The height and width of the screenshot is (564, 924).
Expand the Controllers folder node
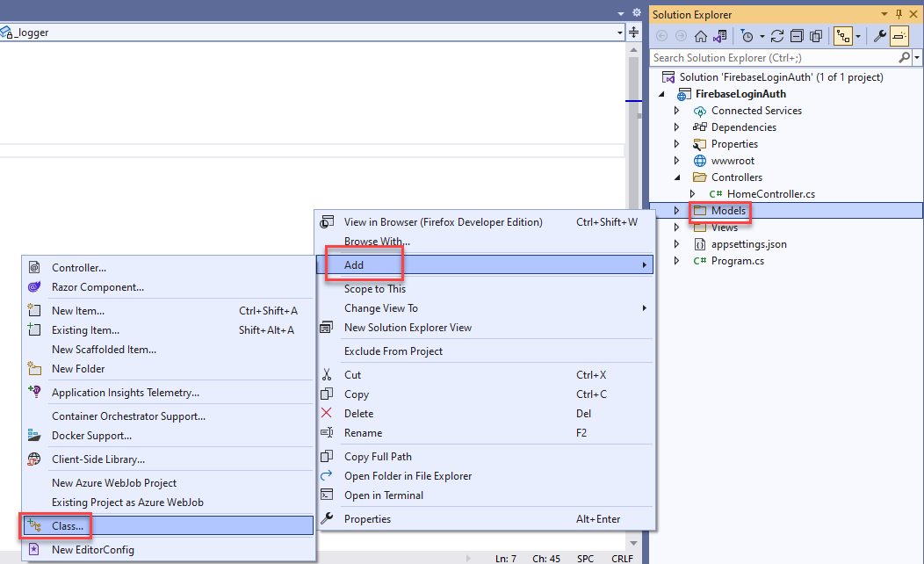pos(676,177)
